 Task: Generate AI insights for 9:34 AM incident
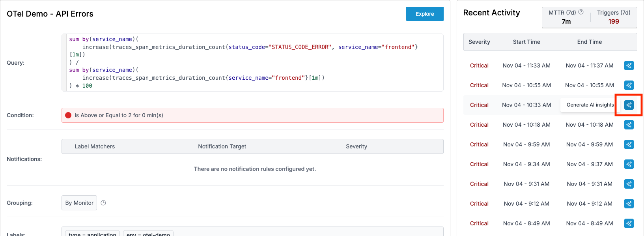coord(629,164)
